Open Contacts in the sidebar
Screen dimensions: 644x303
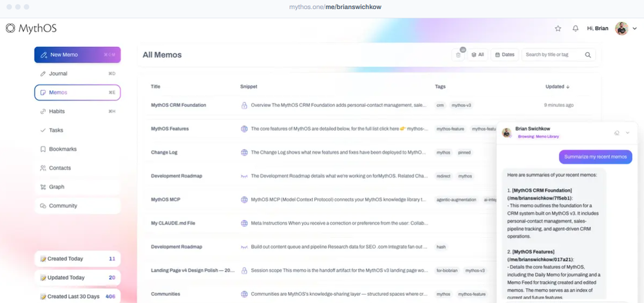pyautogui.click(x=77, y=168)
